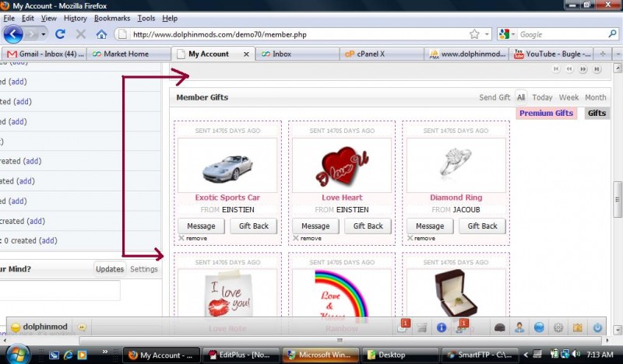Open friend requests icon with badge

(x=461, y=327)
